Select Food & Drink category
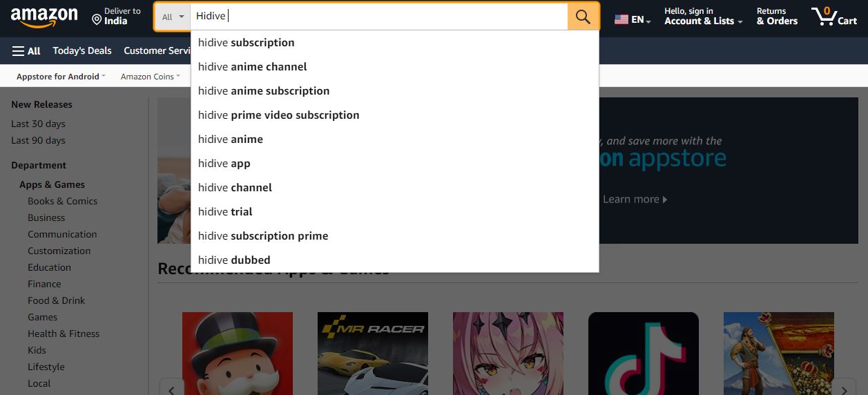Image resolution: width=868 pixels, height=395 pixels. pos(56,300)
